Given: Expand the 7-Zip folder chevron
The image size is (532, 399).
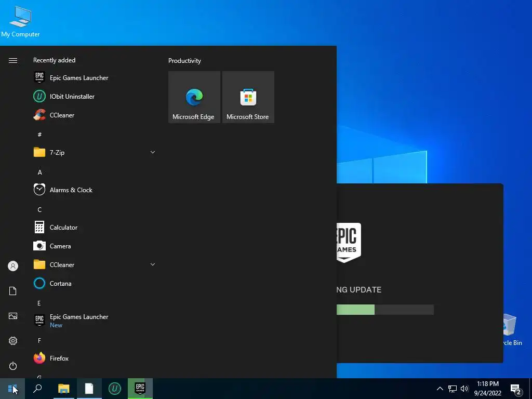Looking at the screenshot, I should (x=153, y=152).
